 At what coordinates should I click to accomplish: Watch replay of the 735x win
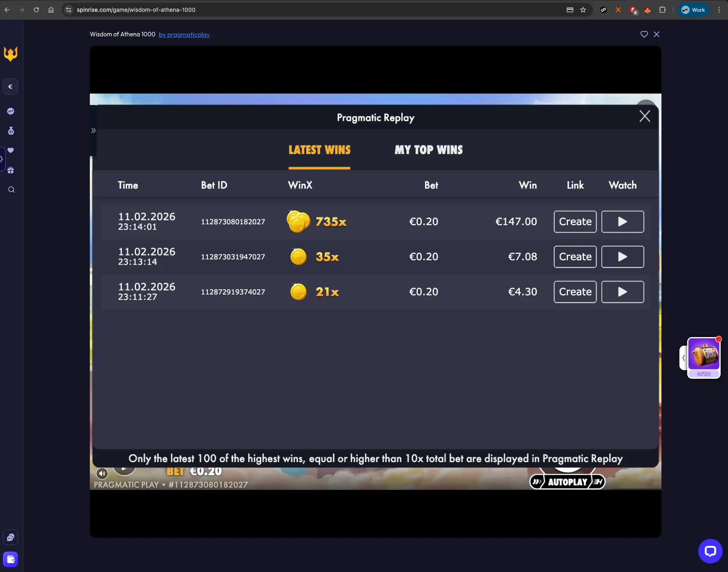[623, 222]
